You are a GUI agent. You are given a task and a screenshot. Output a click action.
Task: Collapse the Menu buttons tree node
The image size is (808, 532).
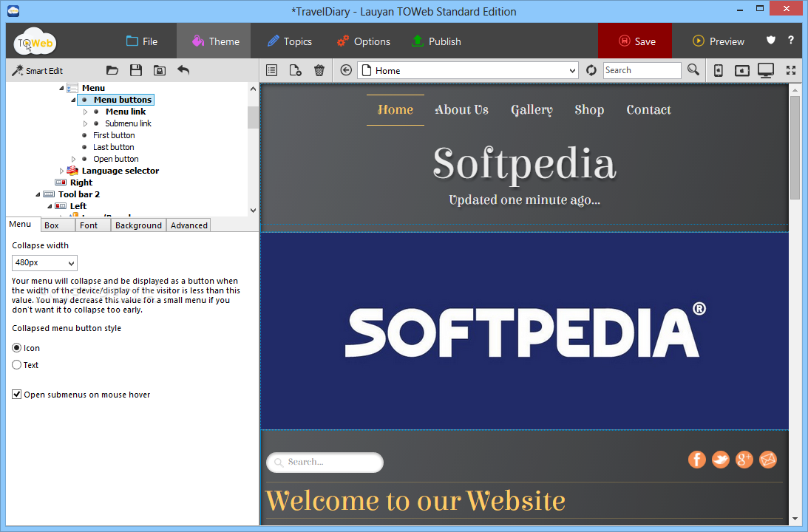point(73,100)
